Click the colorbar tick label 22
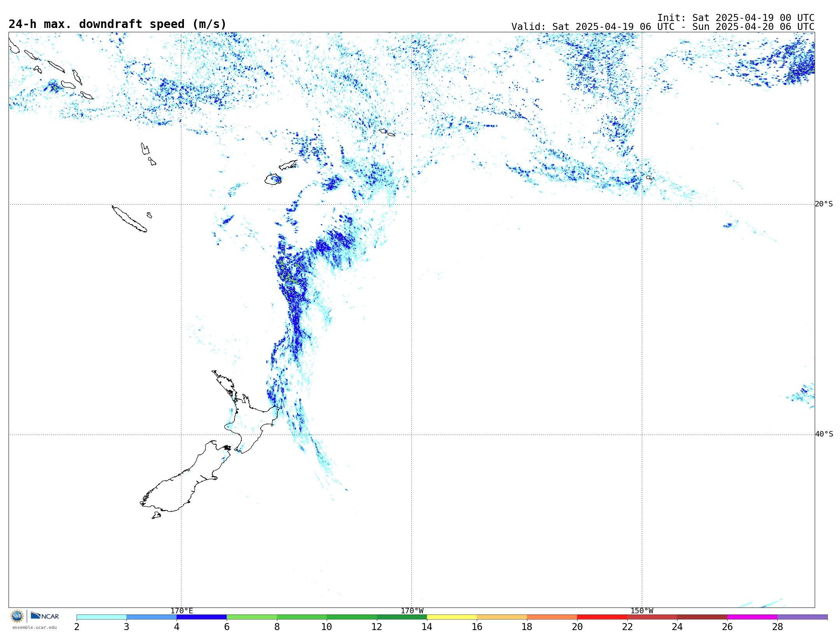The width and height of the screenshot is (840, 632). 627,627
